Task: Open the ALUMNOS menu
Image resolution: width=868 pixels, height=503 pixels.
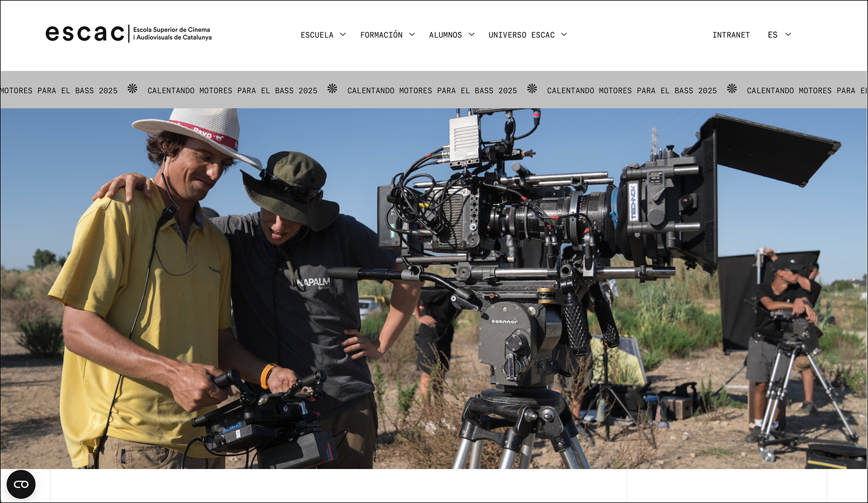Action: point(445,35)
